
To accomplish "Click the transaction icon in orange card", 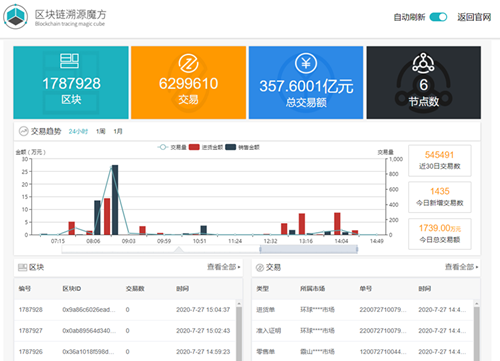I will [x=188, y=63].
